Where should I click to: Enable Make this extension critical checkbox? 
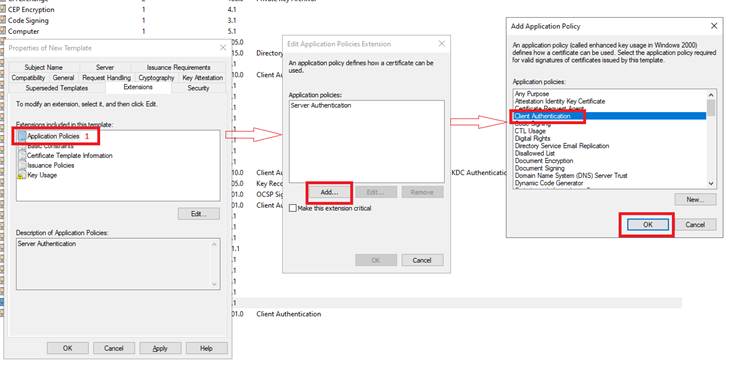tap(293, 209)
